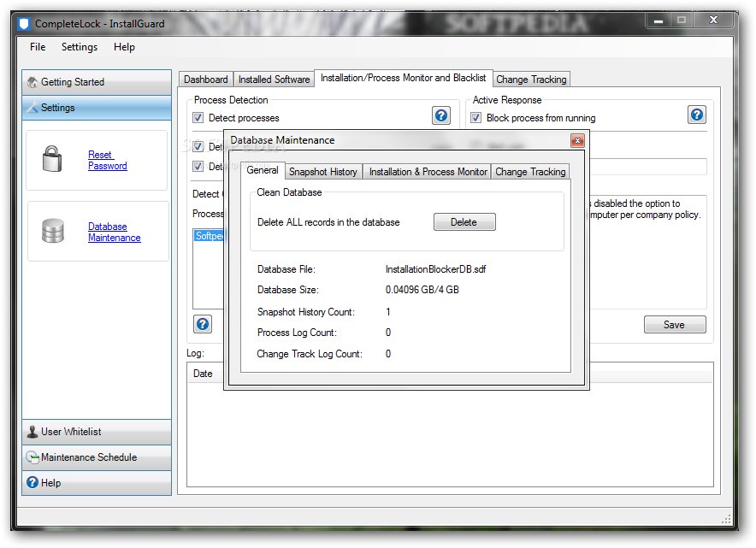Click the Save button

click(x=675, y=325)
